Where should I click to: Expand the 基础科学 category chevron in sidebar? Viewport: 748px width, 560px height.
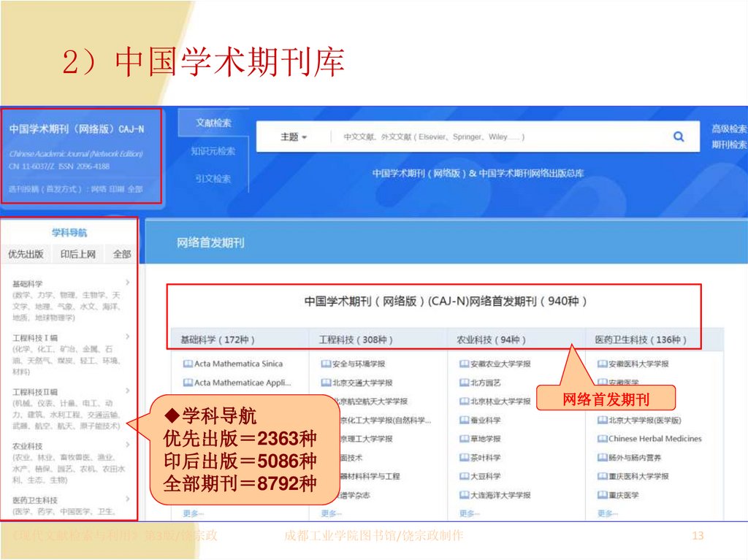[x=128, y=281]
